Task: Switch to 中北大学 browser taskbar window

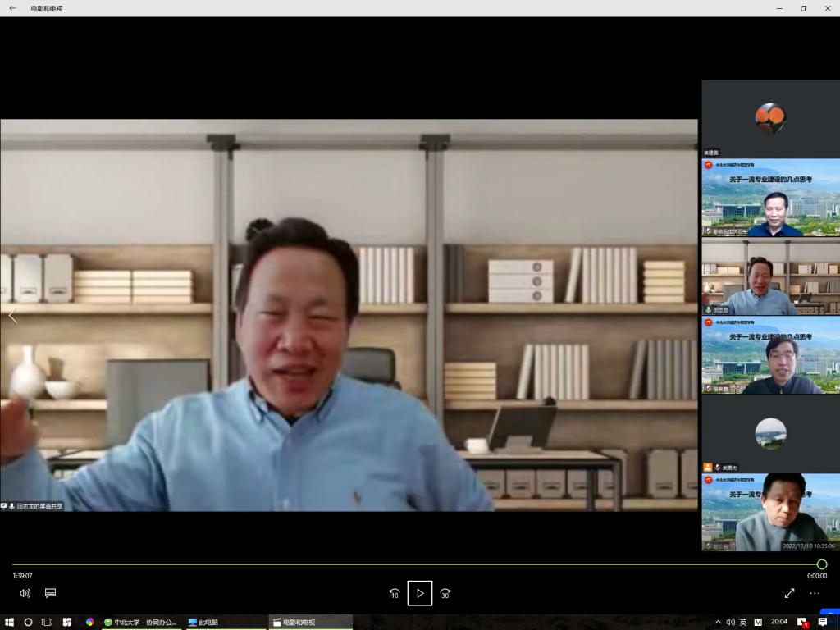Action: [141, 622]
